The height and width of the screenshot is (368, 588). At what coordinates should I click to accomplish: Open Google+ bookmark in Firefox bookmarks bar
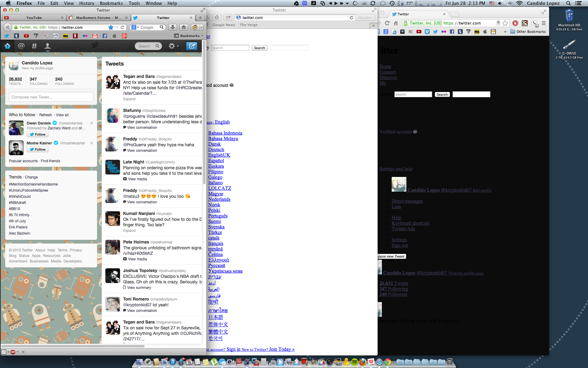point(124,36)
